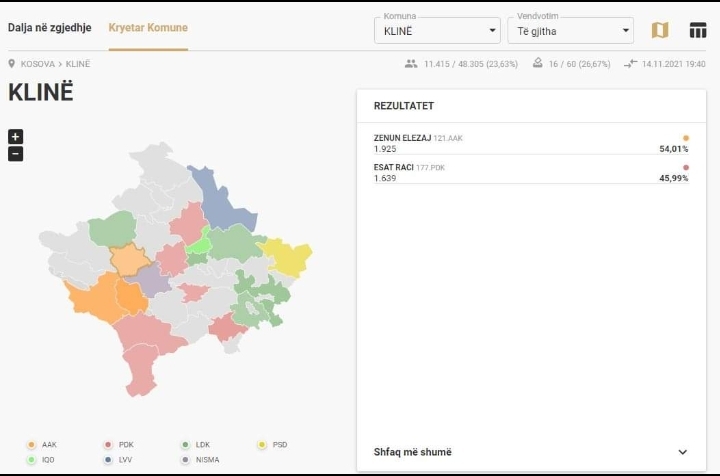Go to KOSOVA in the breadcrumb
This screenshot has width=720, height=476.
[38, 64]
